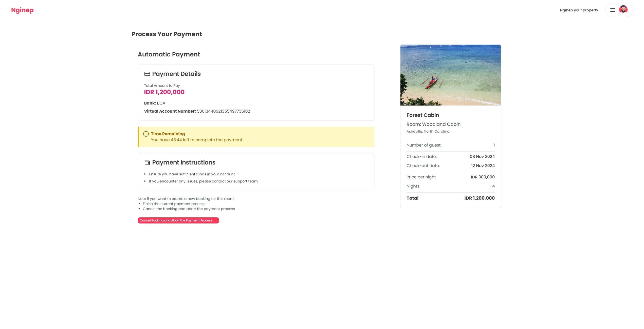Click the Nginep logo
The width and height of the screenshot is (644, 329).
(22, 10)
